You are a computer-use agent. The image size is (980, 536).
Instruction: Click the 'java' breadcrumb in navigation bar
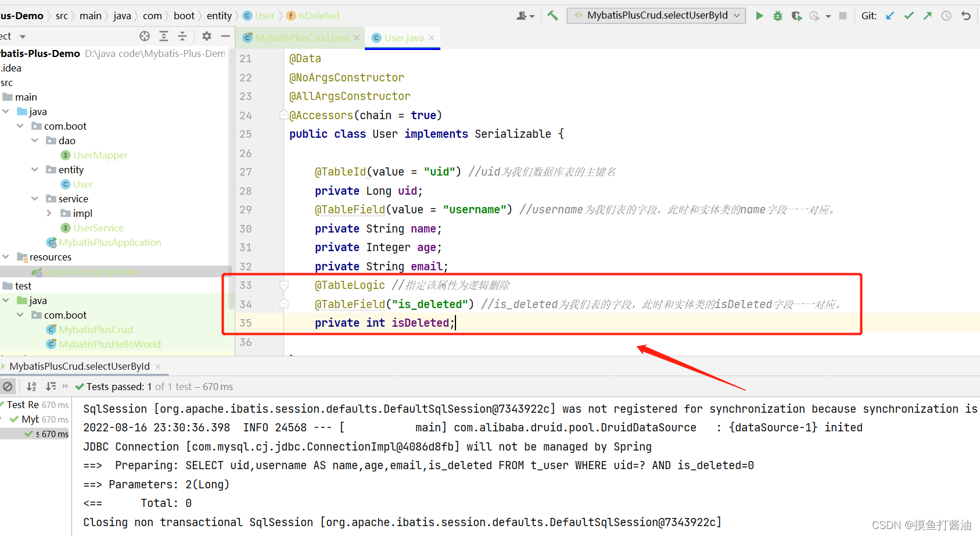[122, 16]
